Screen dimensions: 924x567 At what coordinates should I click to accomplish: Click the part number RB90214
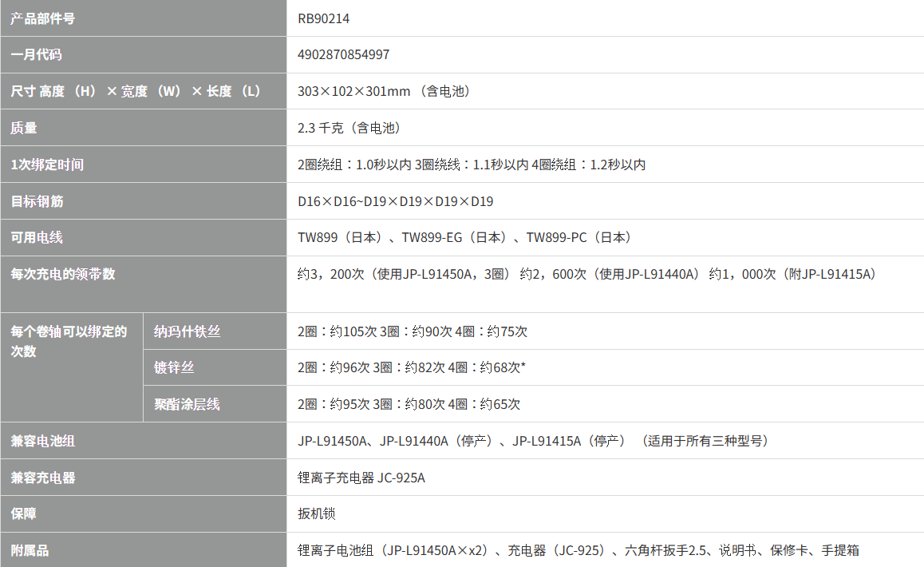tap(323, 19)
